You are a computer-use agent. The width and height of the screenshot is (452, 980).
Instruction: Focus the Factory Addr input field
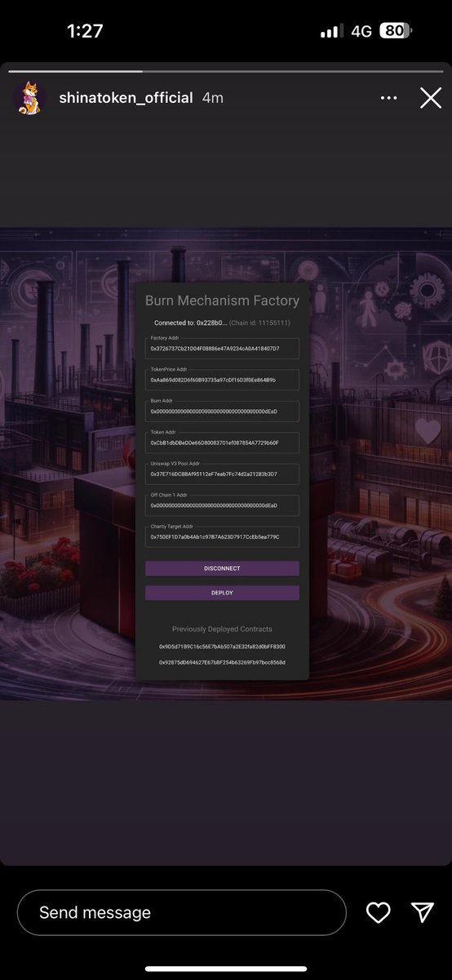pos(222,349)
